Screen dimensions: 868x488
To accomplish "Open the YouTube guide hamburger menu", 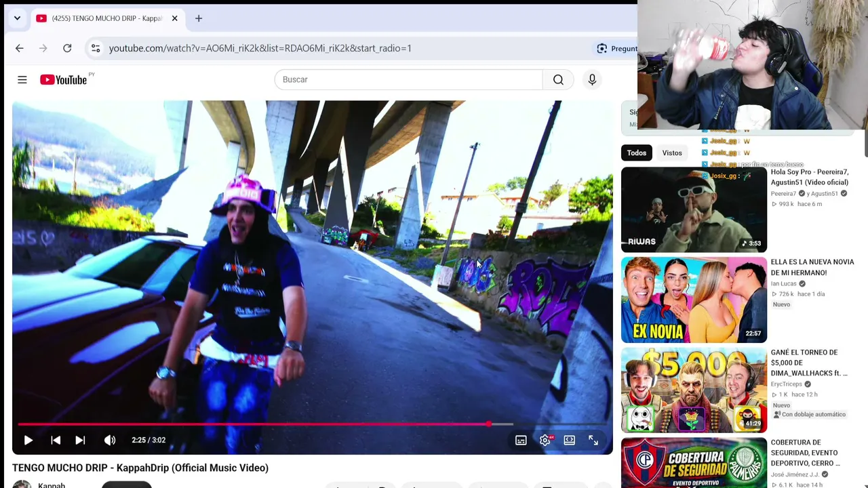I will (22, 80).
